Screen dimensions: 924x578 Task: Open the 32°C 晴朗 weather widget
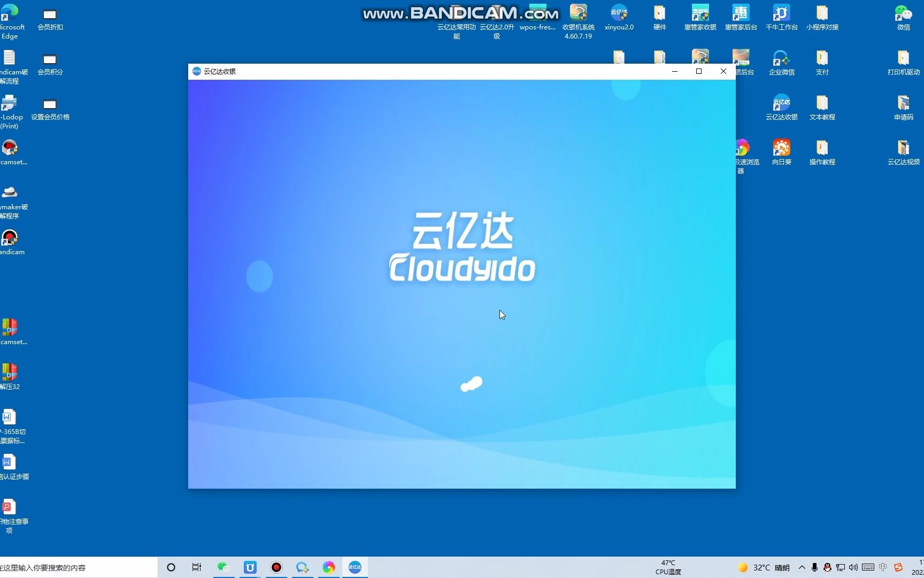(763, 567)
